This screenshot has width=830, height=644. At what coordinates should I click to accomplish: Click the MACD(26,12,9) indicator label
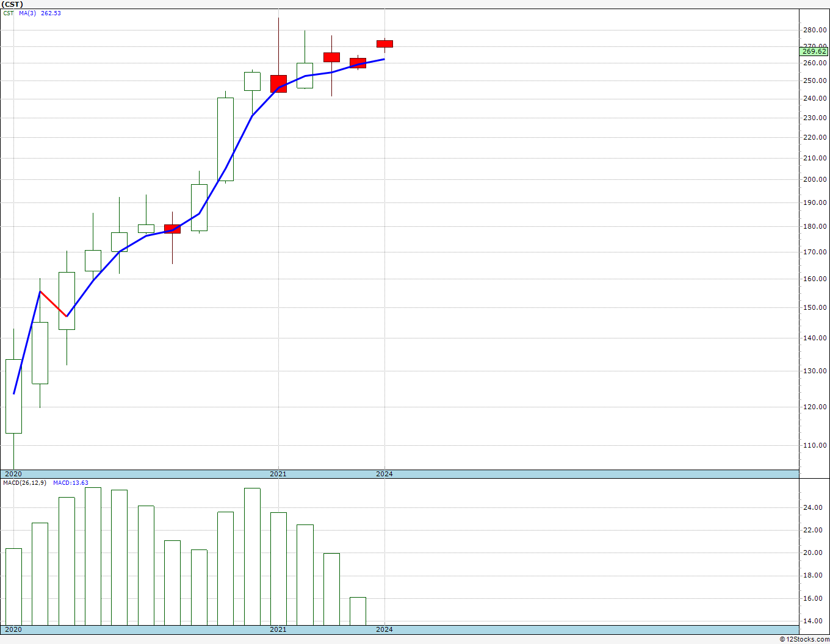click(24, 483)
